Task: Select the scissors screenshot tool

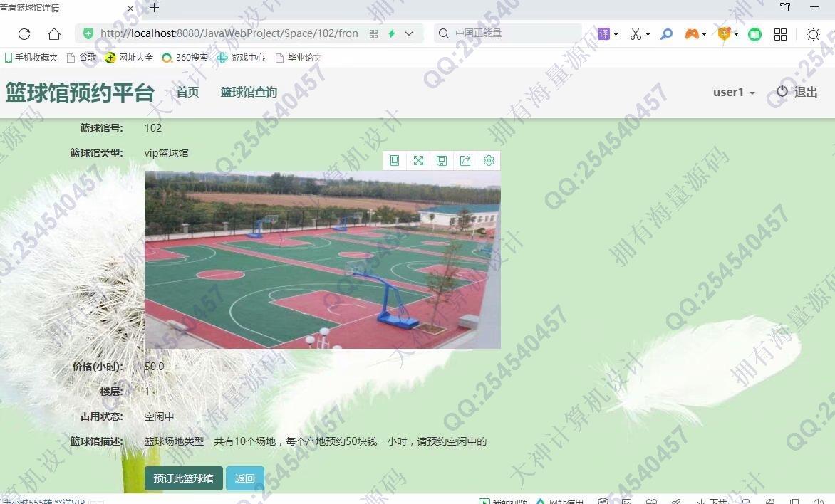Action: 636,34
